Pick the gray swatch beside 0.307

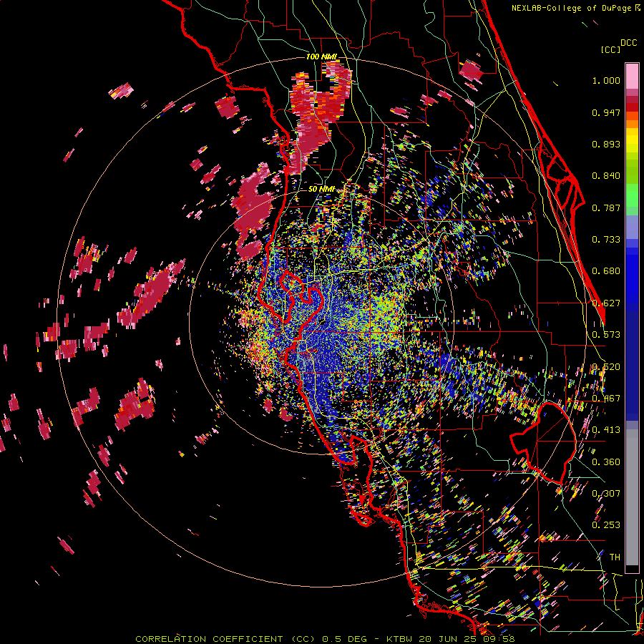pyautogui.click(x=632, y=497)
